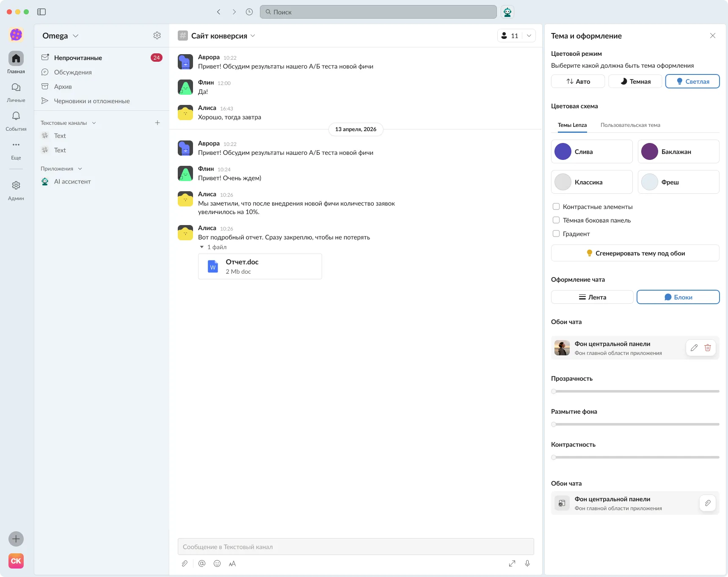
Task: Open События notifications bell
Action: pos(16,121)
